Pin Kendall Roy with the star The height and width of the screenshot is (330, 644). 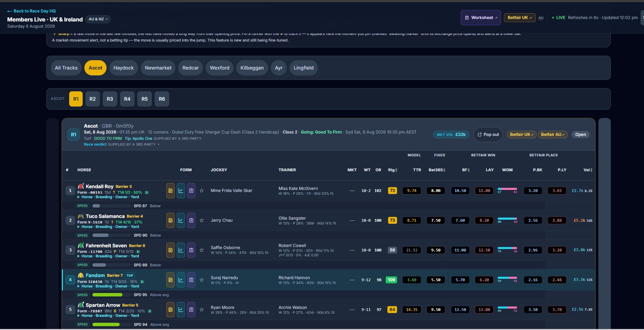pos(202,191)
